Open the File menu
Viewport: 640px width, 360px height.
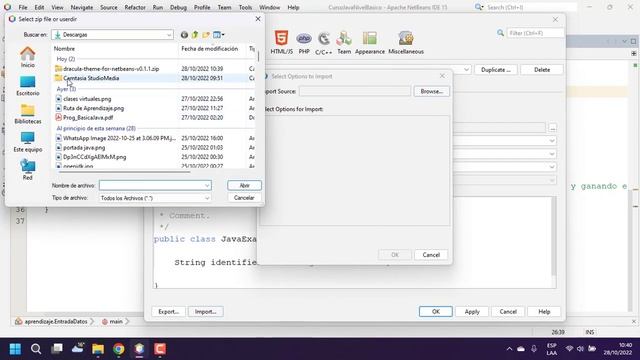pos(23,7)
